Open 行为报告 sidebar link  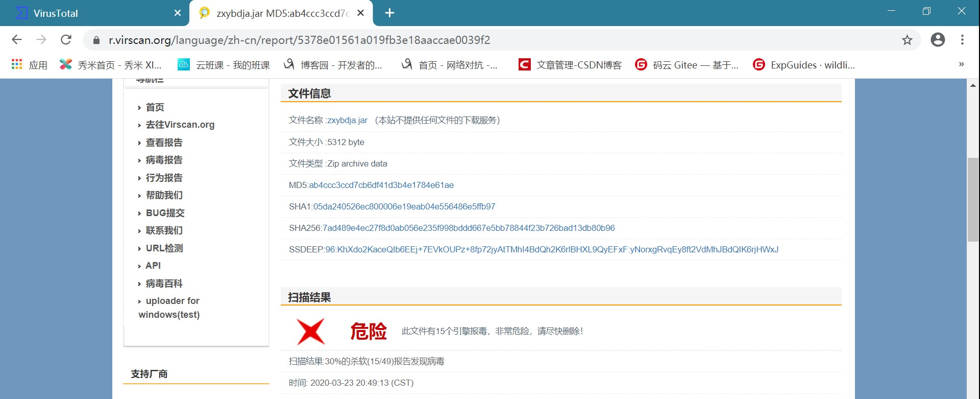pyautogui.click(x=164, y=178)
